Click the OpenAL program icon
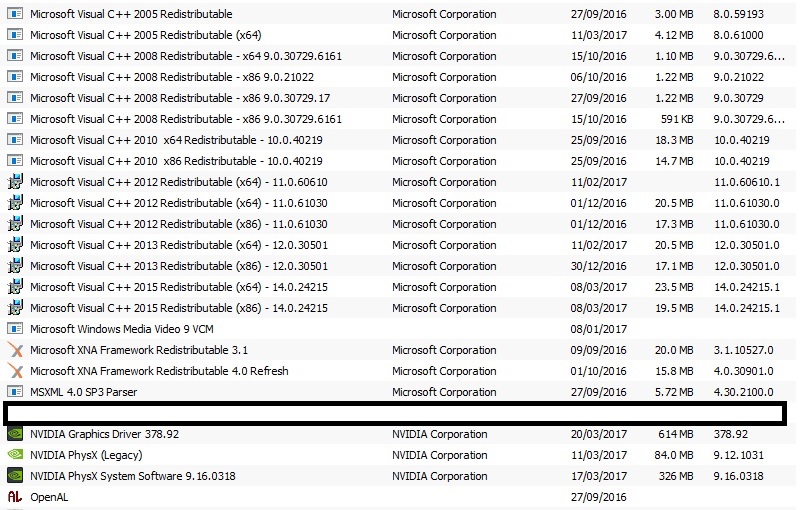Screen dimensions: 805x510 pyautogui.click(x=15, y=497)
